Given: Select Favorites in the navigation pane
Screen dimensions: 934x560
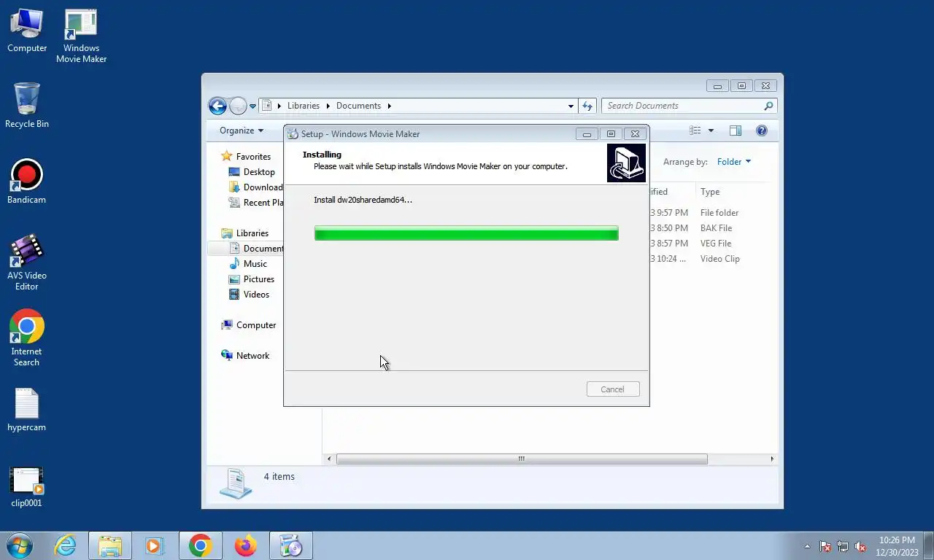Looking at the screenshot, I should [253, 157].
